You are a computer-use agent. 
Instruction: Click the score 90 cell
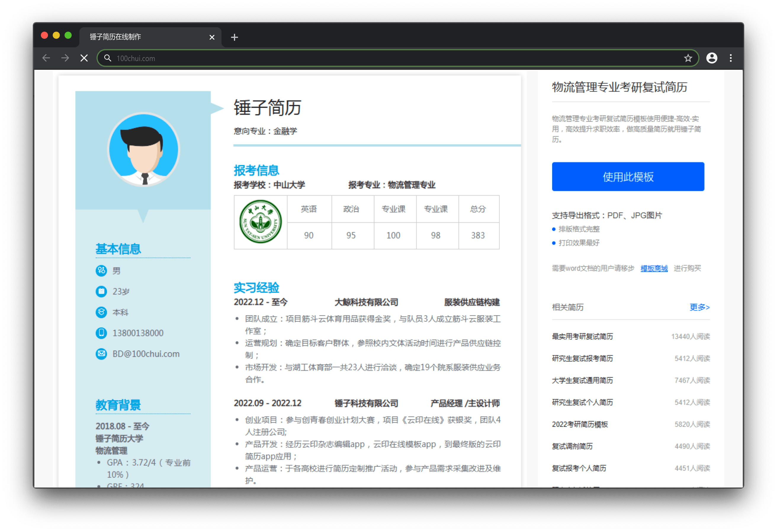[309, 236]
